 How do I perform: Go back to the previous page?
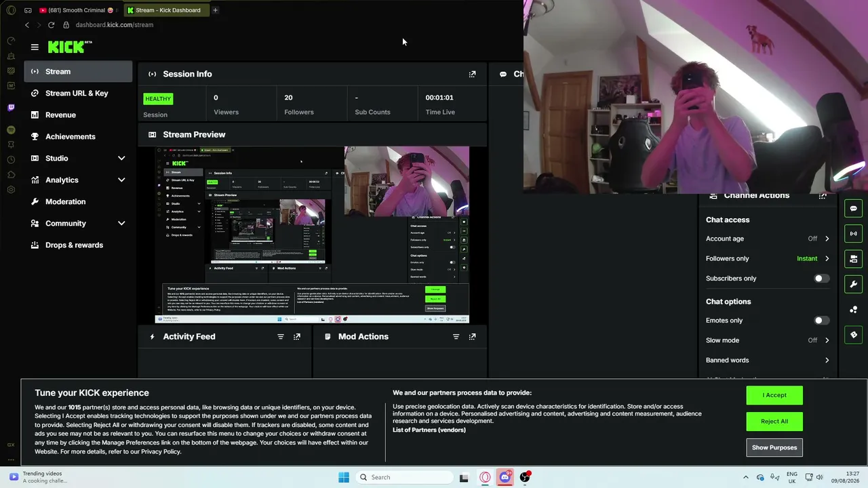(x=27, y=25)
